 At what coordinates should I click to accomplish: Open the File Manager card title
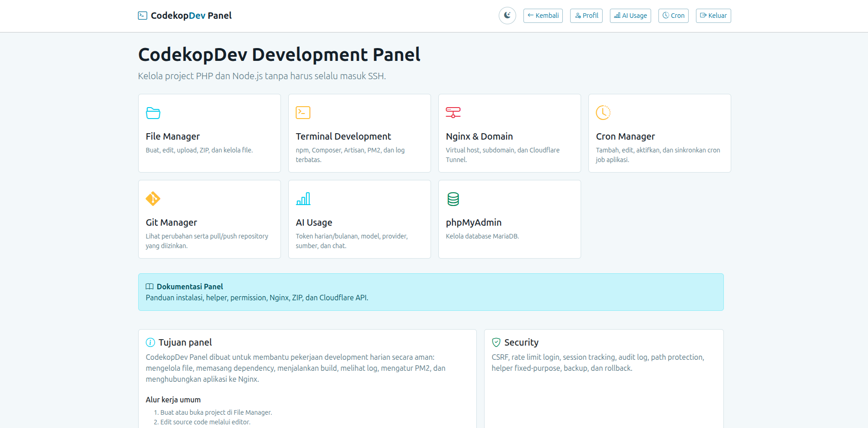pos(173,136)
